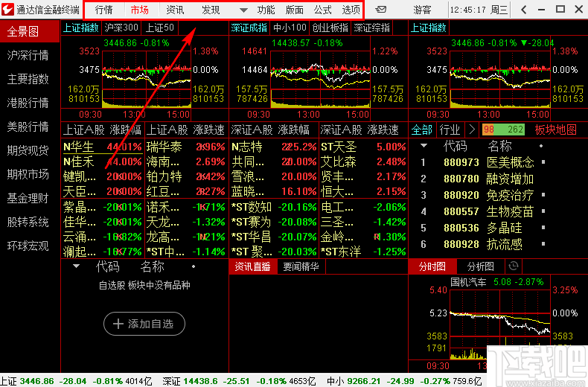
Task: Select 基金理财 in the sidebar
Action: coord(28,199)
